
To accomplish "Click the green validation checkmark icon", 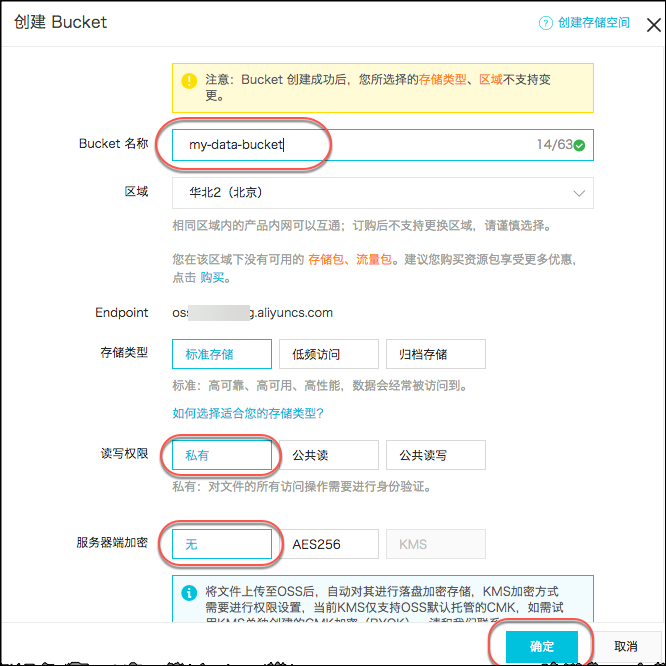I will click(580, 145).
